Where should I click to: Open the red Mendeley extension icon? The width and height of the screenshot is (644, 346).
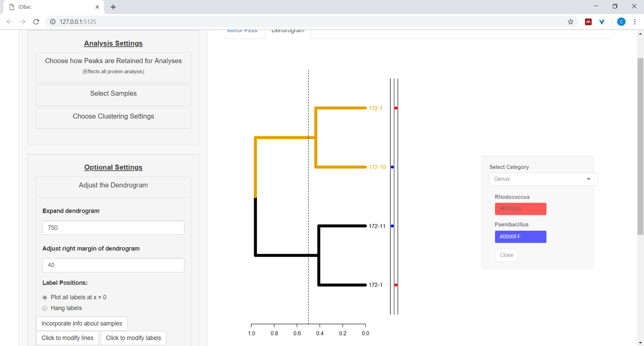click(x=588, y=22)
